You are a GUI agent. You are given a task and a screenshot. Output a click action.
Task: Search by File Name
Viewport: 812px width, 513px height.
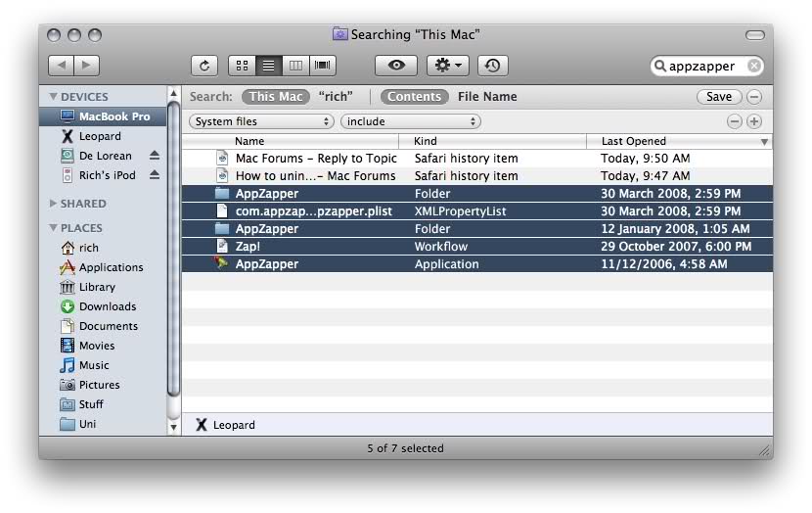487,97
